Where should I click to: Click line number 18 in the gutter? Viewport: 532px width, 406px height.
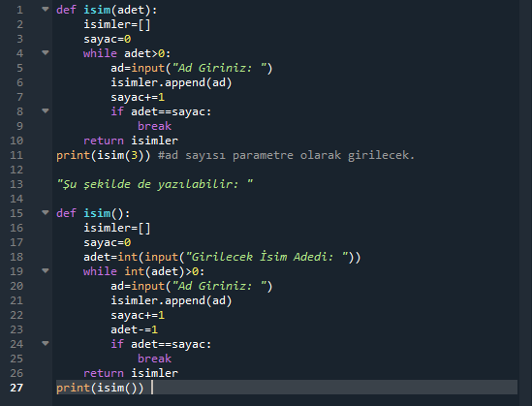16,257
